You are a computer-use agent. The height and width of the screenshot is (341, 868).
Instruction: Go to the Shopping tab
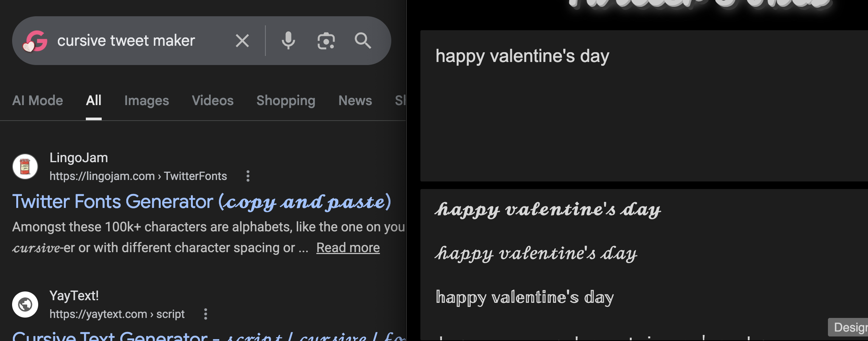pos(286,101)
